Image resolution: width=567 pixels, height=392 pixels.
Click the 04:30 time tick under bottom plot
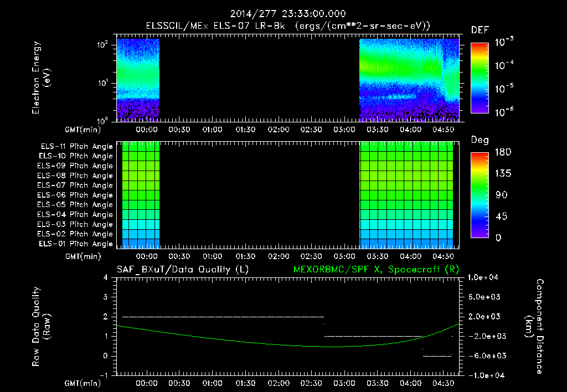pos(444,383)
